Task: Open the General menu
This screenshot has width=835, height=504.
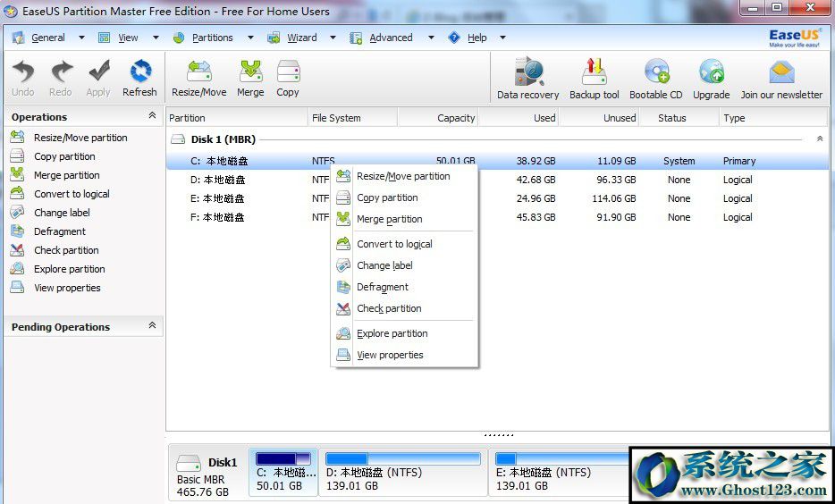Action: click(x=48, y=38)
